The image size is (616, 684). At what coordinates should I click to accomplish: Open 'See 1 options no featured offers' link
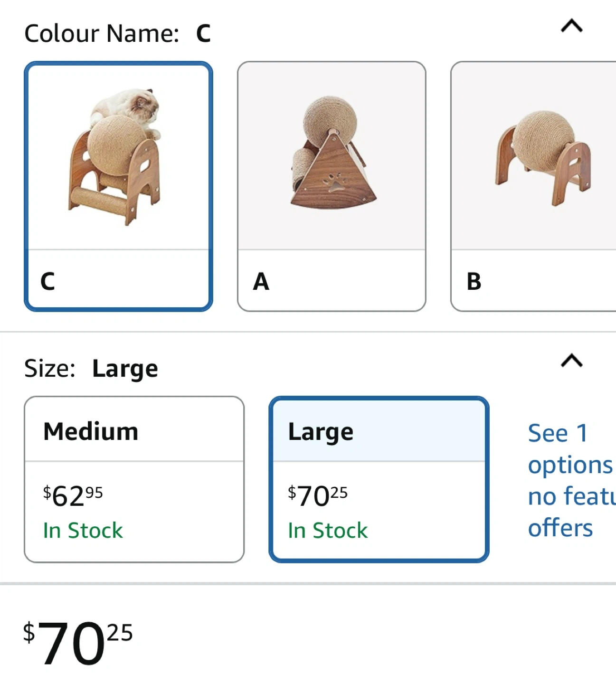[570, 480]
